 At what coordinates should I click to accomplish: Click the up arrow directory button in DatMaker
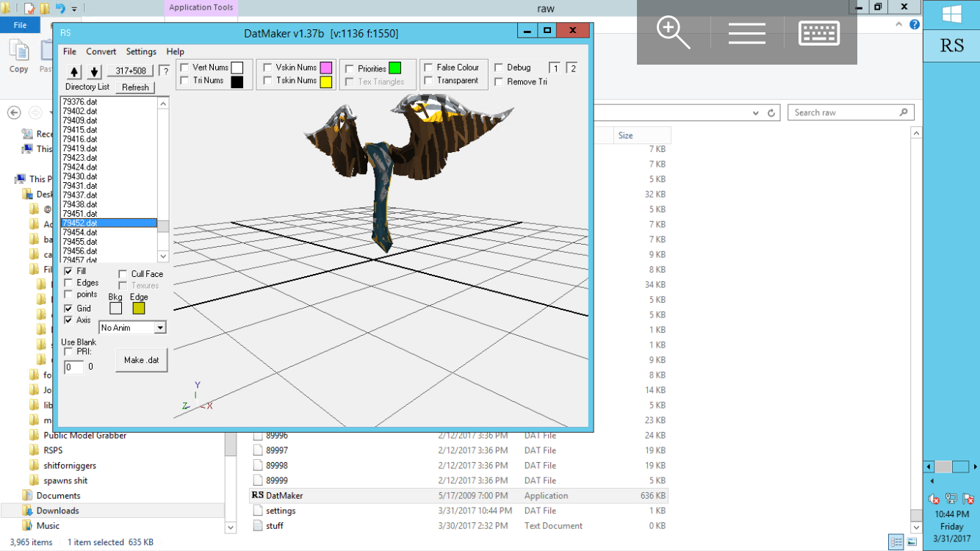74,71
